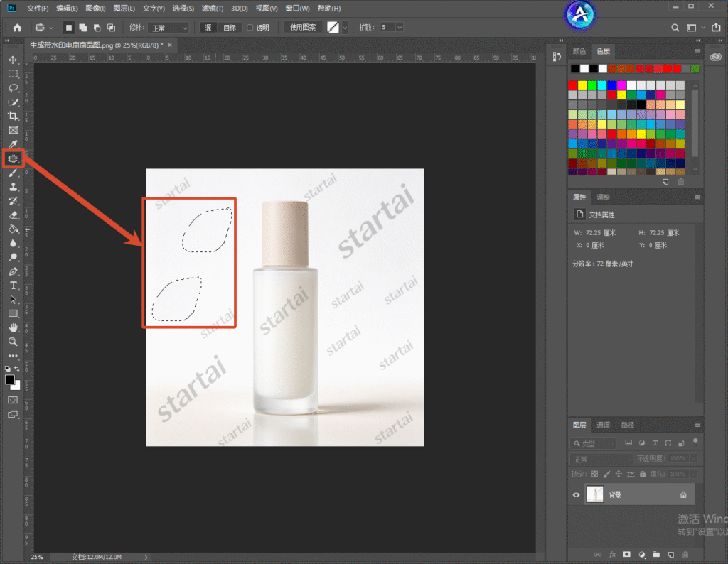728x564 pixels.
Task: Select the Eyedropper tool
Action: coord(13,144)
